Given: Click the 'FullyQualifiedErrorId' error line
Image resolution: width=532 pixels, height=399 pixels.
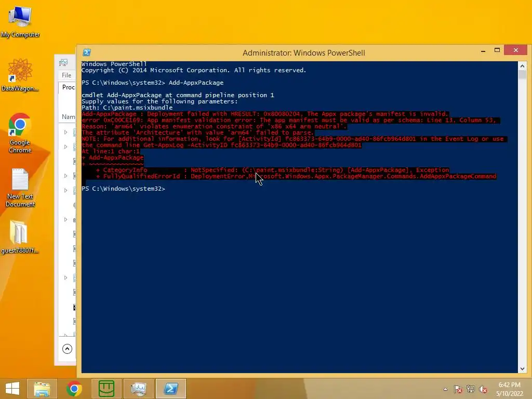Looking at the screenshot, I should pos(296,176).
